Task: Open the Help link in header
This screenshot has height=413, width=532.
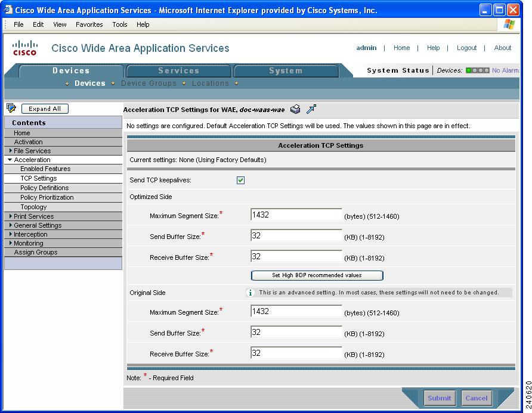Action: click(x=433, y=48)
